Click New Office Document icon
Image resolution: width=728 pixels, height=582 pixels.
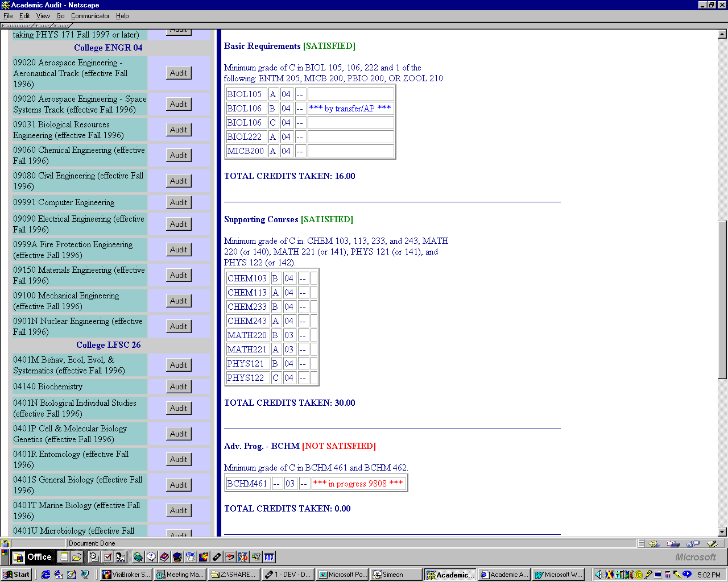[64, 557]
